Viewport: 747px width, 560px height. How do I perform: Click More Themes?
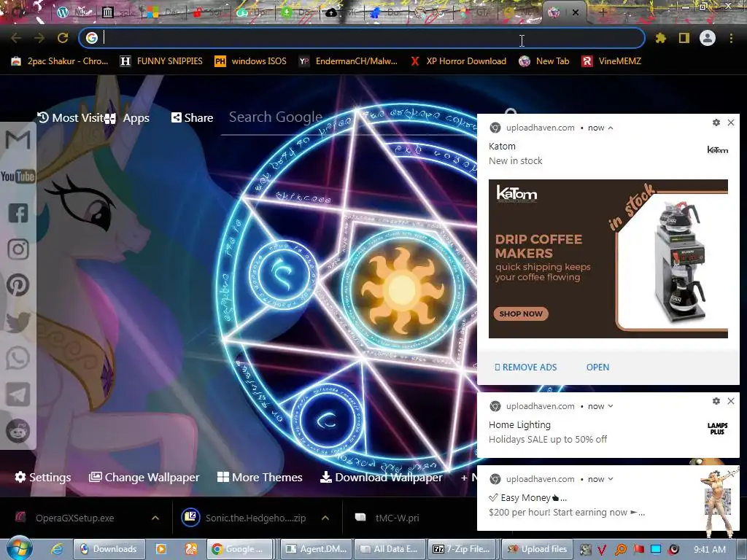pos(260,477)
